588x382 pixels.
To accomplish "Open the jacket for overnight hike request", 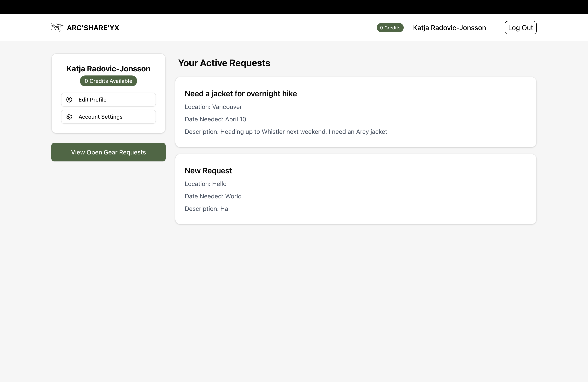I will pyautogui.click(x=241, y=94).
